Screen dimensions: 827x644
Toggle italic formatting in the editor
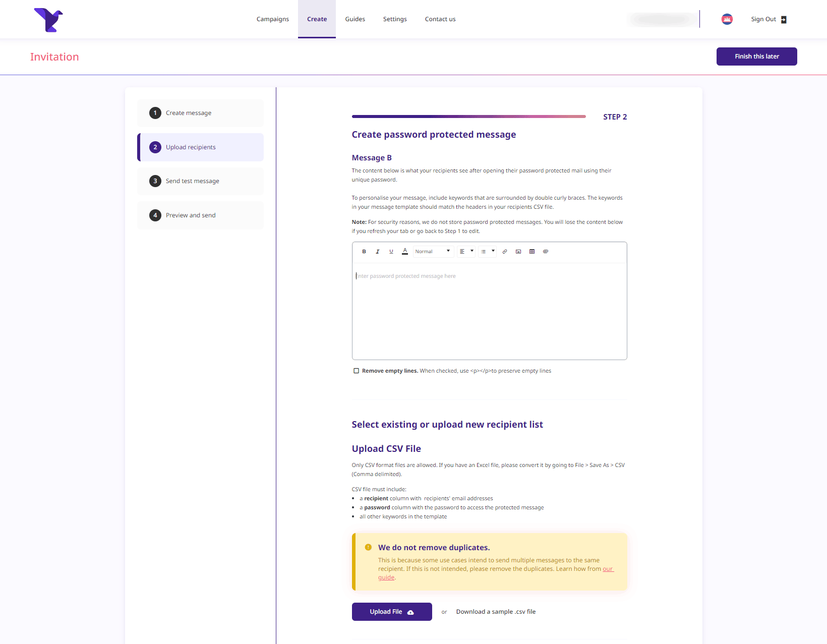377,252
